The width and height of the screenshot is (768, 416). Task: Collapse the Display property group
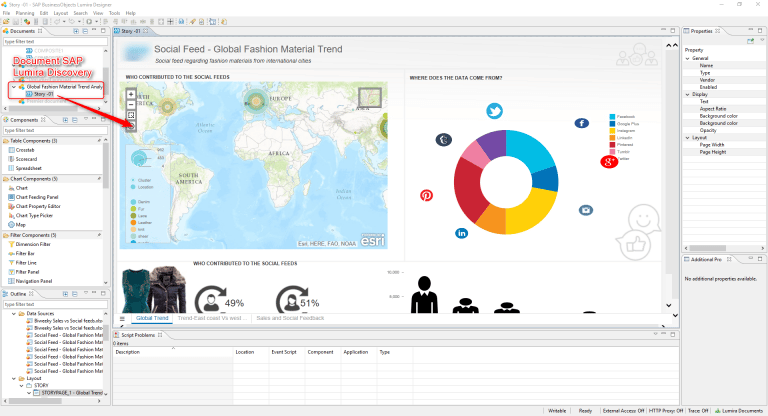(x=689, y=94)
